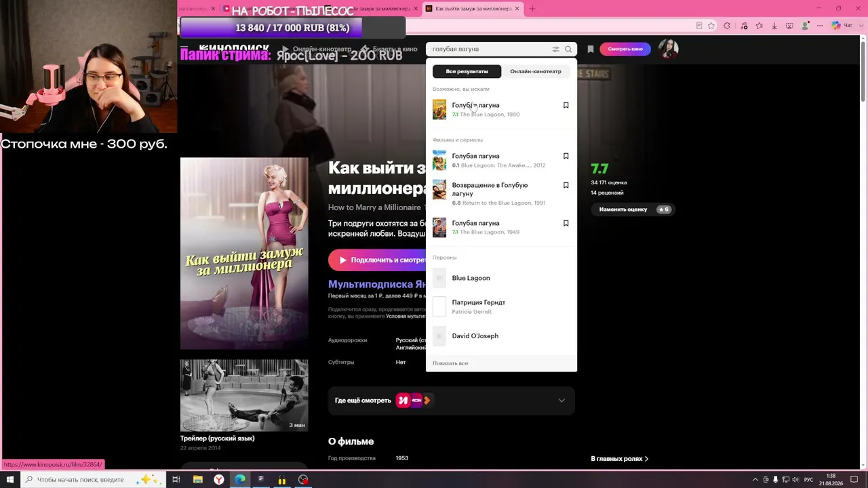The height and width of the screenshot is (488, 868).
Task: Switch to Онлайн-кинотеатр search tab
Action: (536, 71)
